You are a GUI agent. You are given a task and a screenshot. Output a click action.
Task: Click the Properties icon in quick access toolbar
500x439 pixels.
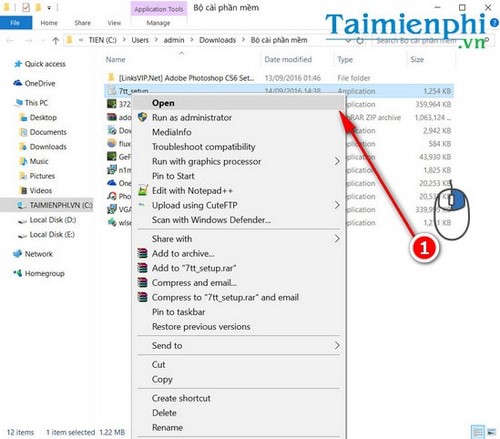26,7
